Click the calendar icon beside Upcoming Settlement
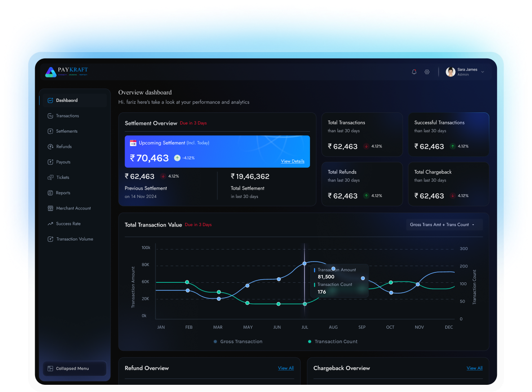The image size is (532, 392). point(133,143)
